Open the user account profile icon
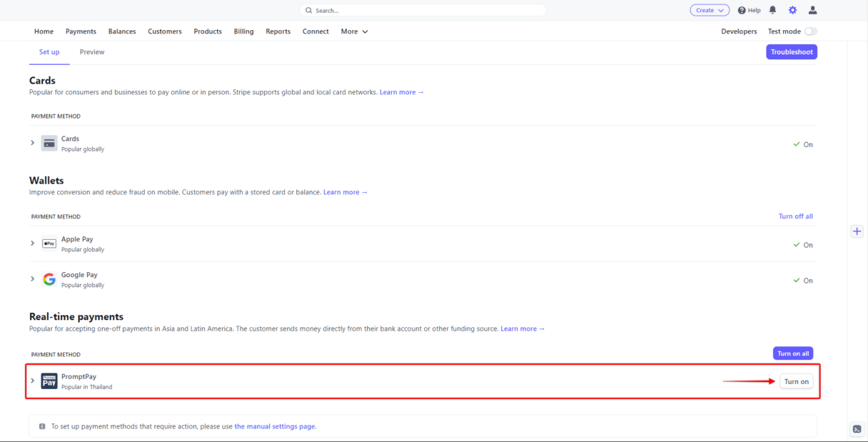Viewport: 868px width, 442px height. (x=812, y=10)
